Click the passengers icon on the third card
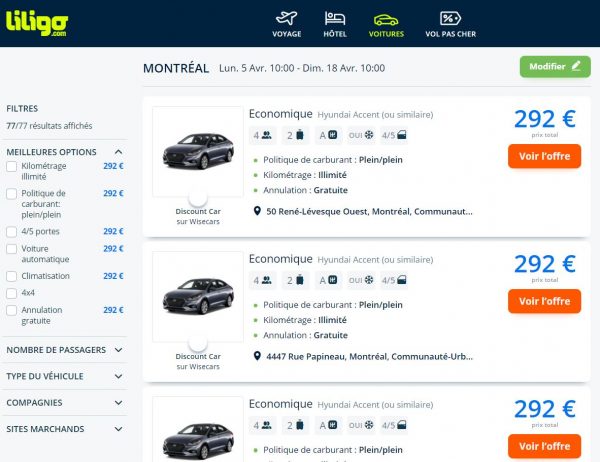This screenshot has width=600, height=462. click(x=262, y=425)
